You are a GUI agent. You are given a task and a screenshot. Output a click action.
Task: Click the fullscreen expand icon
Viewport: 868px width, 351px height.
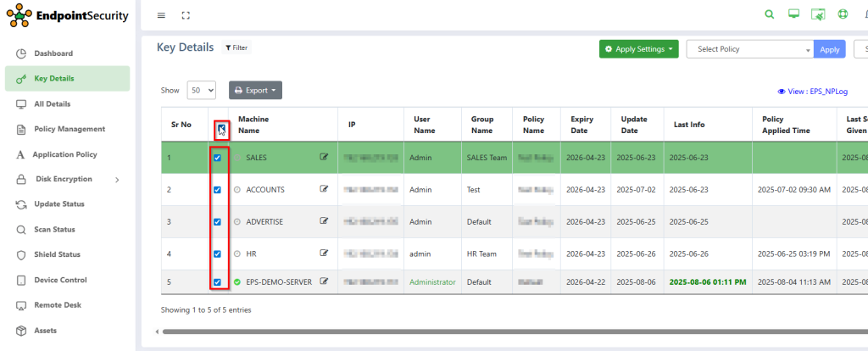click(186, 15)
